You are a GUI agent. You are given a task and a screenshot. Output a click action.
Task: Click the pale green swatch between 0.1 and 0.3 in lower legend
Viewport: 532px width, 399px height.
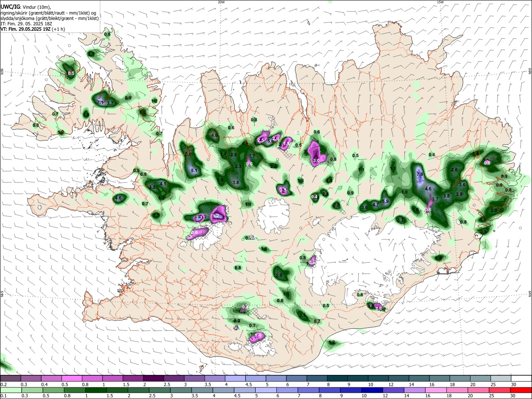click(x=11, y=390)
